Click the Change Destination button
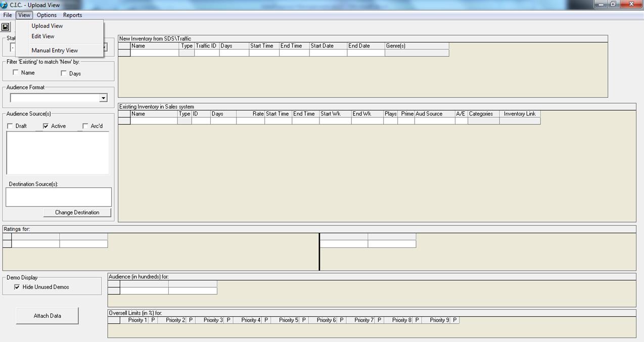644x342 pixels. (x=77, y=212)
